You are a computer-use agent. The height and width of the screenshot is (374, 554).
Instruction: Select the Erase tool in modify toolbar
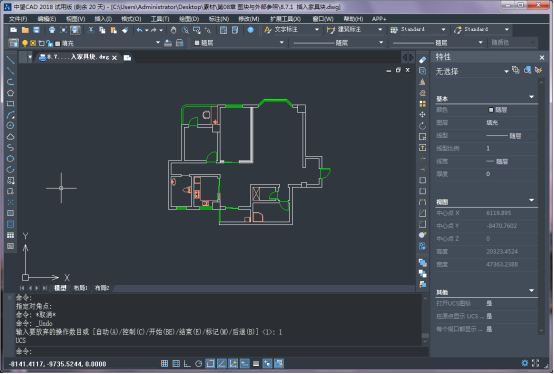422,60
